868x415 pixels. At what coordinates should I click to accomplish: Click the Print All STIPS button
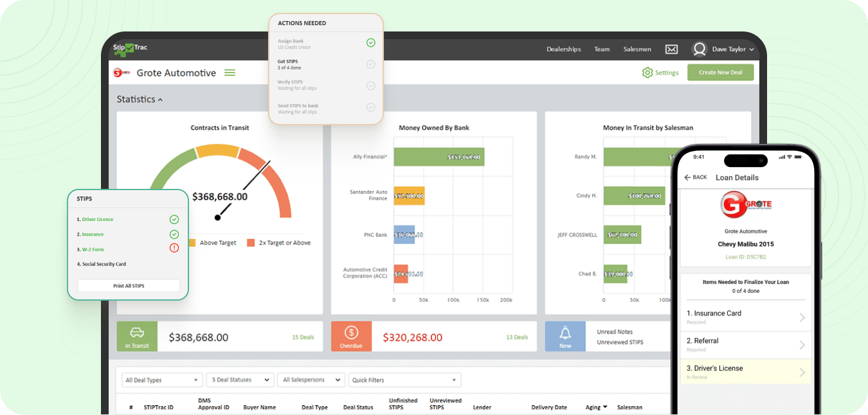pyautogui.click(x=129, y=286)
